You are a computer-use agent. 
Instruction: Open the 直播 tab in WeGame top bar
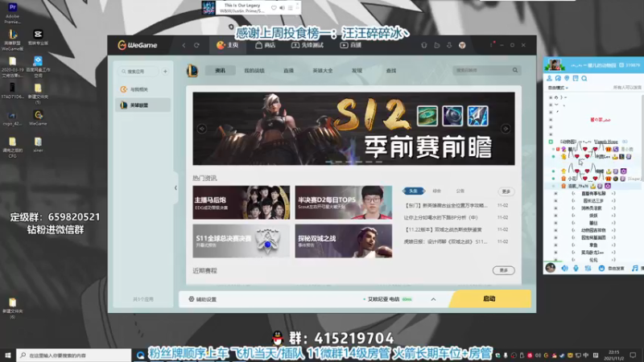point(350,45)
